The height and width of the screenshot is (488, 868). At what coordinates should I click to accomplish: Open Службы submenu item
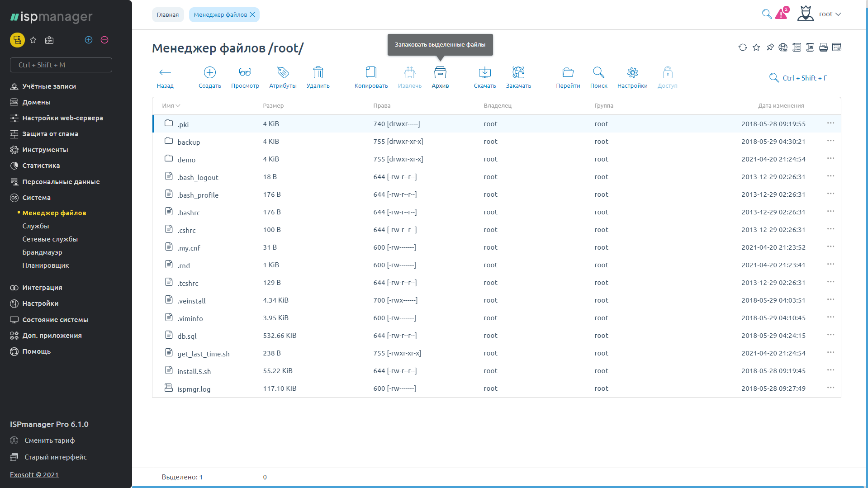(36, 226)
